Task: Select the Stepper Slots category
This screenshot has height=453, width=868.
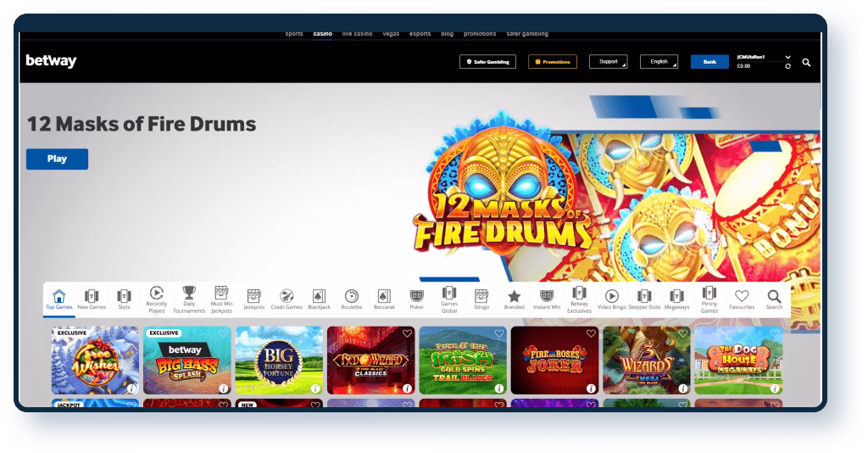Action: pyautogui.click(x=644, y=299)
